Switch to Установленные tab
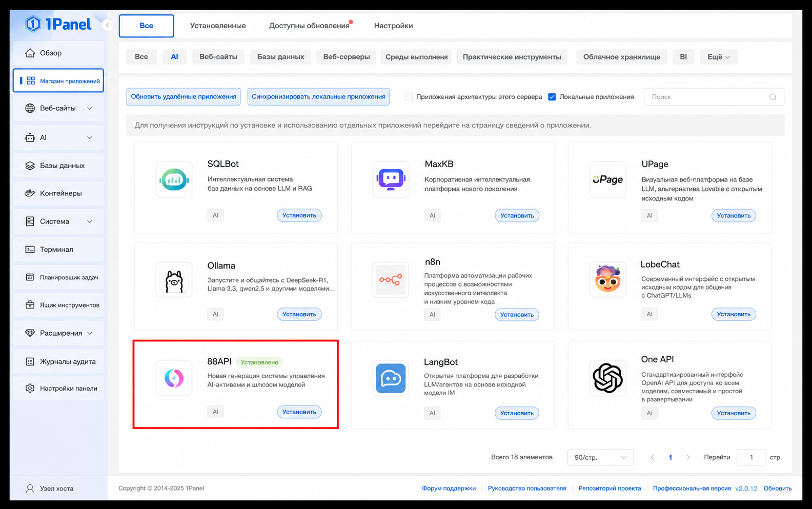Image resolution: width=812 pixels, height=509 pixels. pos(218,26)
